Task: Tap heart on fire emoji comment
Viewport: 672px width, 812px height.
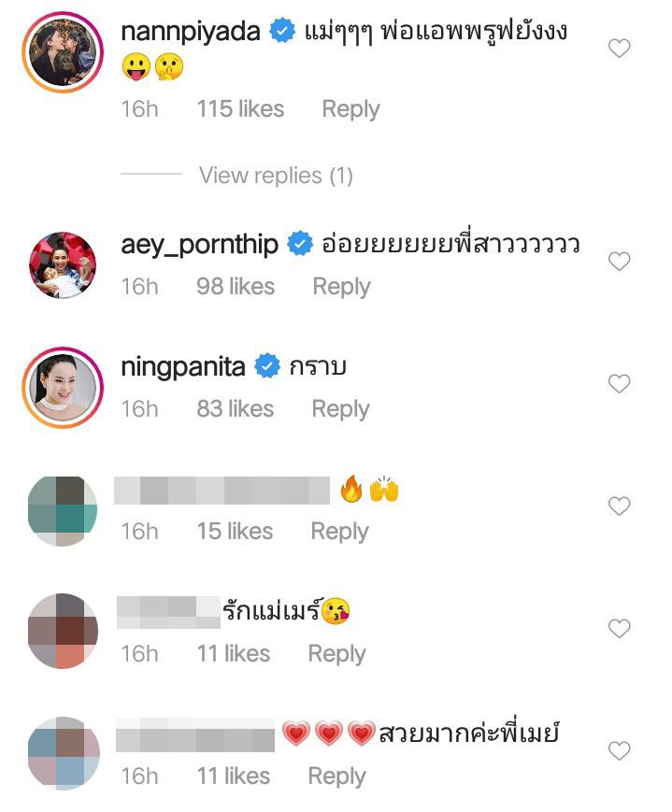Action: [x=619, y=506]
